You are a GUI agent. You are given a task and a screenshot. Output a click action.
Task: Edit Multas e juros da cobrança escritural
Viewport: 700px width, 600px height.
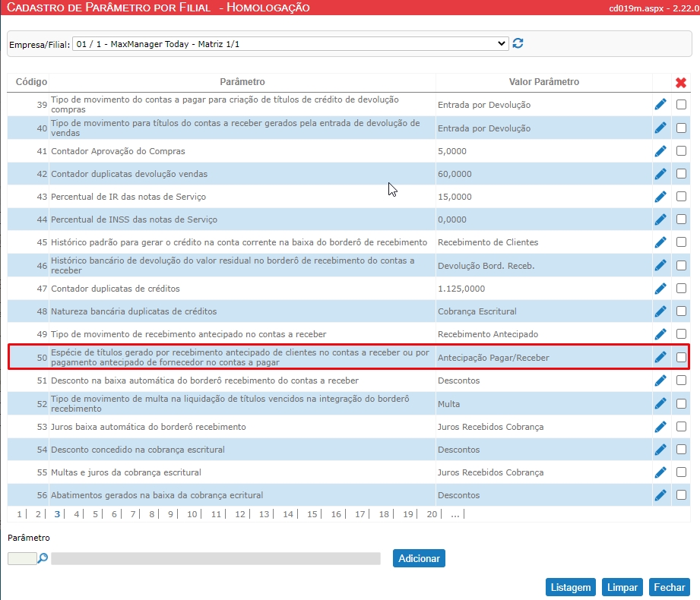(660, 472)
